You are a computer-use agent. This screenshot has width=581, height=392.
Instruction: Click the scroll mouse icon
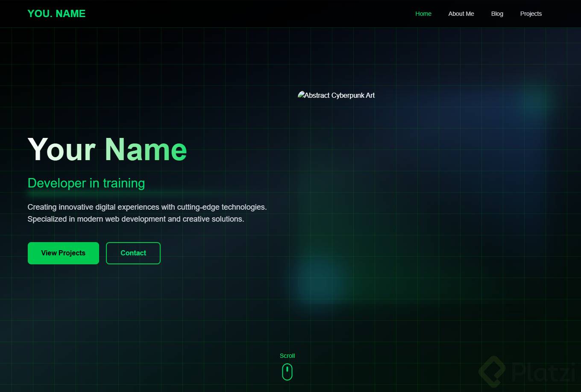tap(288, 372)
